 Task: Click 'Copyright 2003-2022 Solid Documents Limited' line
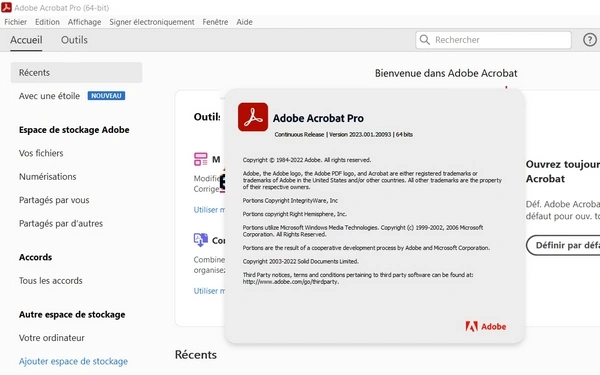coord(301,261)
